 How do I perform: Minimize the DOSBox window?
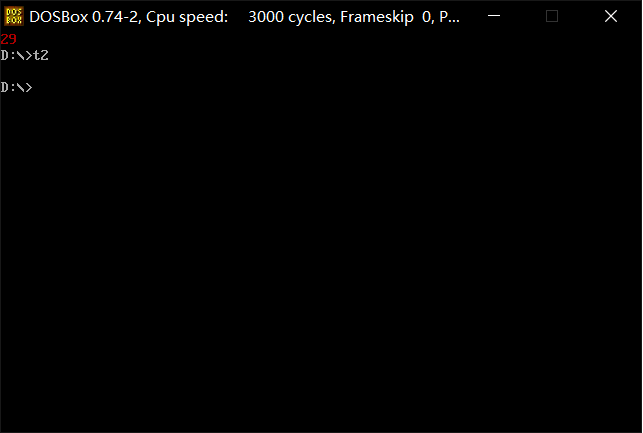494,16
